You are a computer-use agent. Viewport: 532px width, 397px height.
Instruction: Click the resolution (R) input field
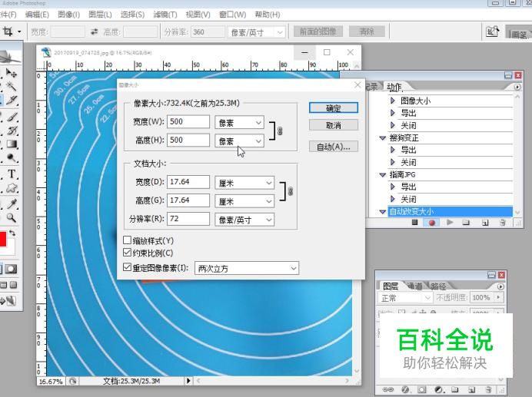coord(188,219)
